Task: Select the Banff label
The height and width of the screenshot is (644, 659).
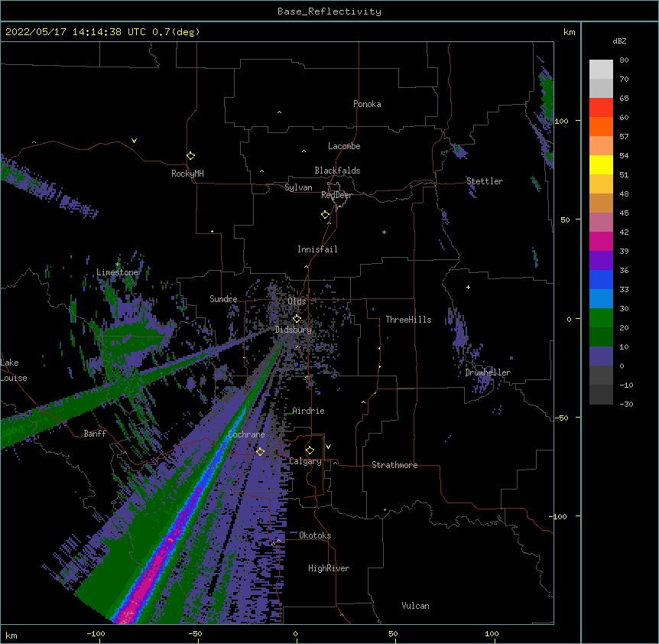Action: pos(95,434)
